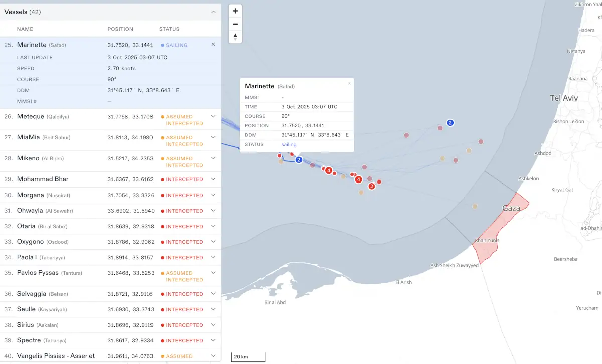Collapse the Vessels panel header
Image resolution: width=602 pixels, height=364 pixels.
click(213, 12)
